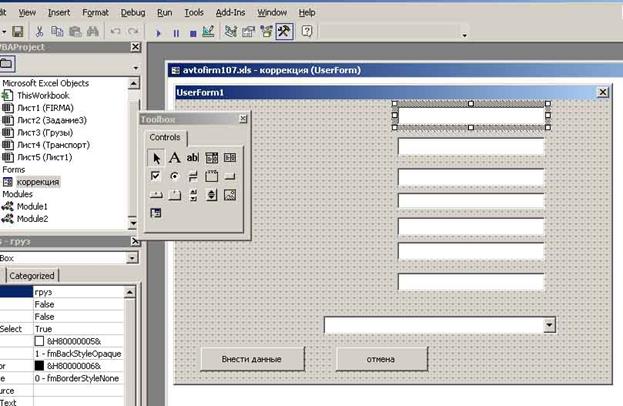Screen dimensions: 623x406
Task: Select the ListBox tool in Toolbox
Action: (x=230, y=158)
